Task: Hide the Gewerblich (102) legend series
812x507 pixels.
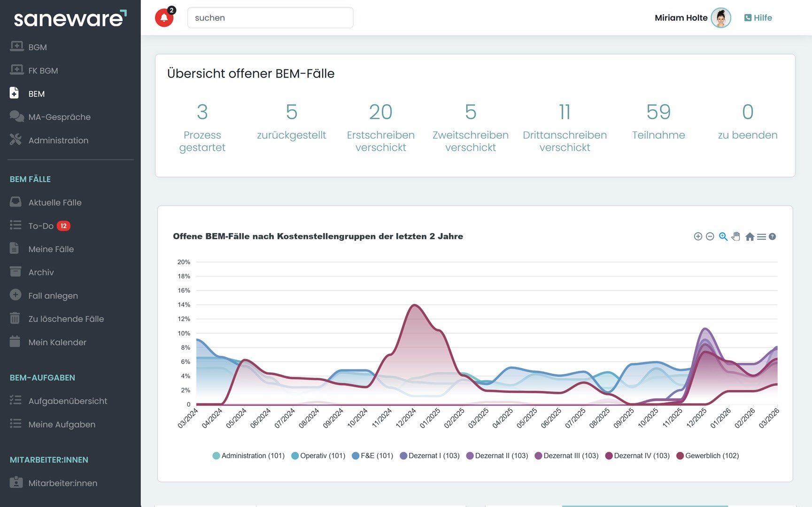Action: tap(707, 456)
